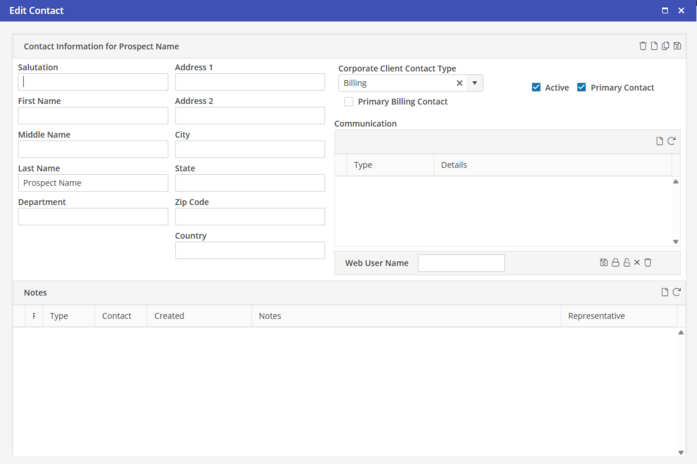Delete web user with trash icon
This screenshot has height=464, width=697.
(648, 263)
